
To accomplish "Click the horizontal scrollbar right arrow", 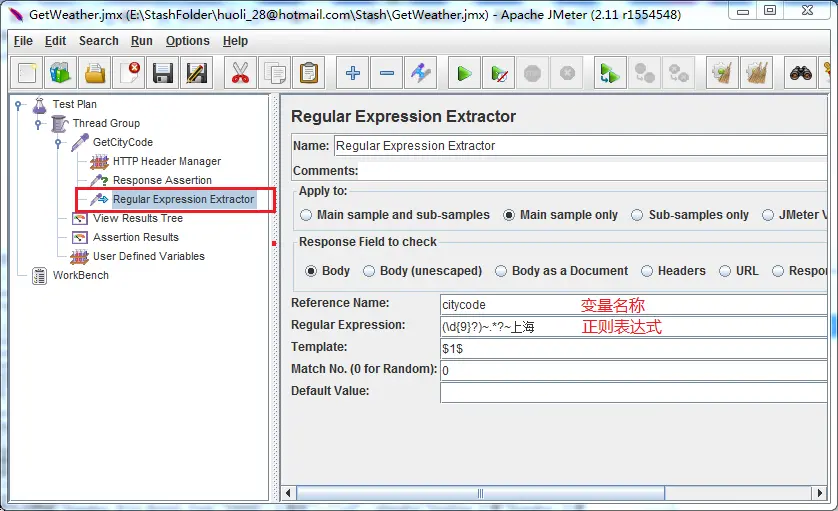I will [x=820, y=493].
